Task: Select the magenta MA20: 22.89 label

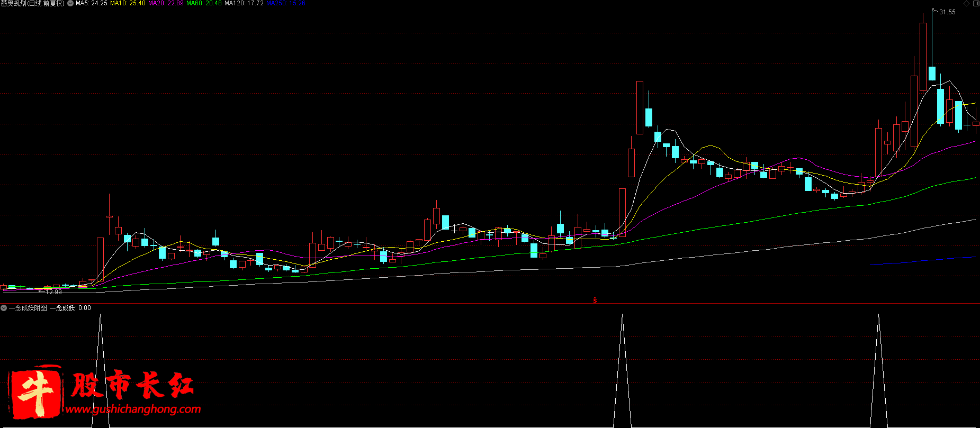Action: click(166, 3)
